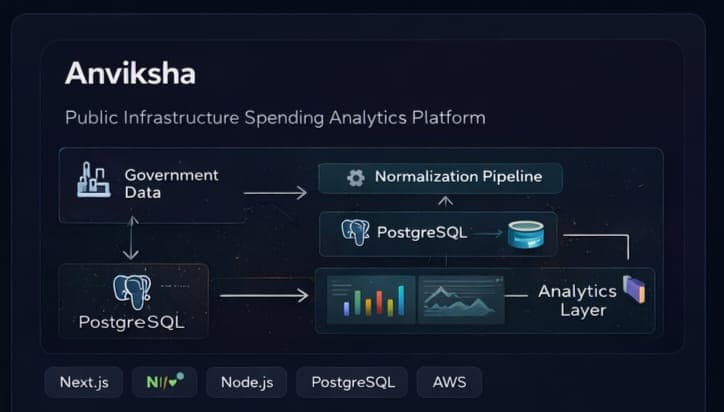The image size is (724, 412).
Task: Click the small PostgreSQL elephant icon in the pipeline box
Action: [355, 233]
